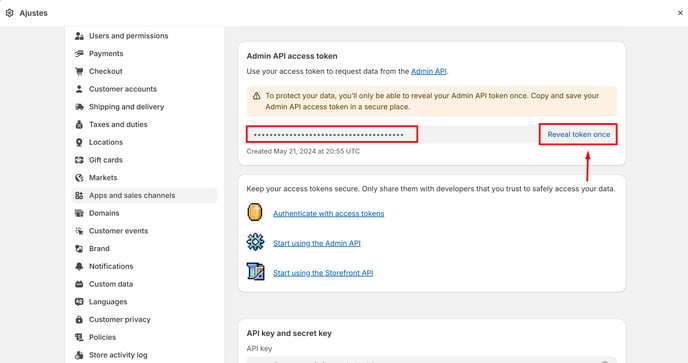Click the Store activity log icon
The image size is (688, 363).
(79, 355)
